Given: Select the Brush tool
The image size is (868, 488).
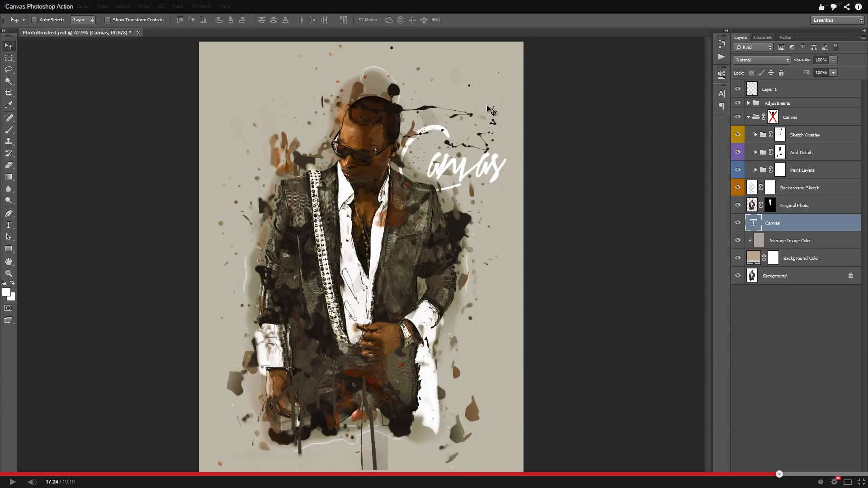Looking at the screenshot, I should (x=8, y=117).
